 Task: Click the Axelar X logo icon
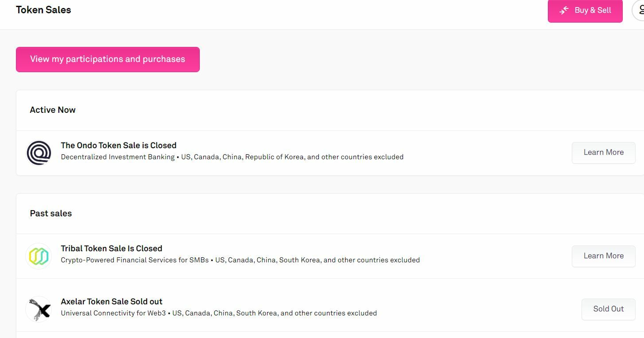[39, 309]
